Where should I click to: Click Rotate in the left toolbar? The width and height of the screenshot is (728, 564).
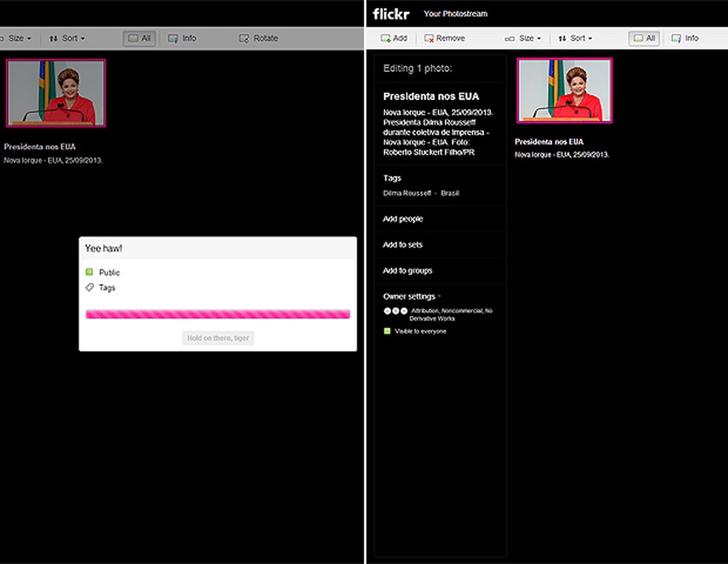[259, 38]
